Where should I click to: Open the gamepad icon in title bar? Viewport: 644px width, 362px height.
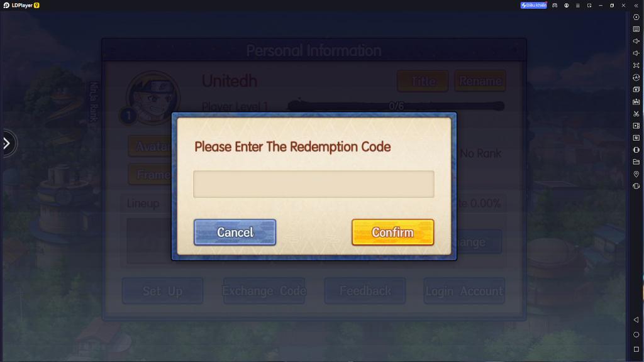(555, 5)
